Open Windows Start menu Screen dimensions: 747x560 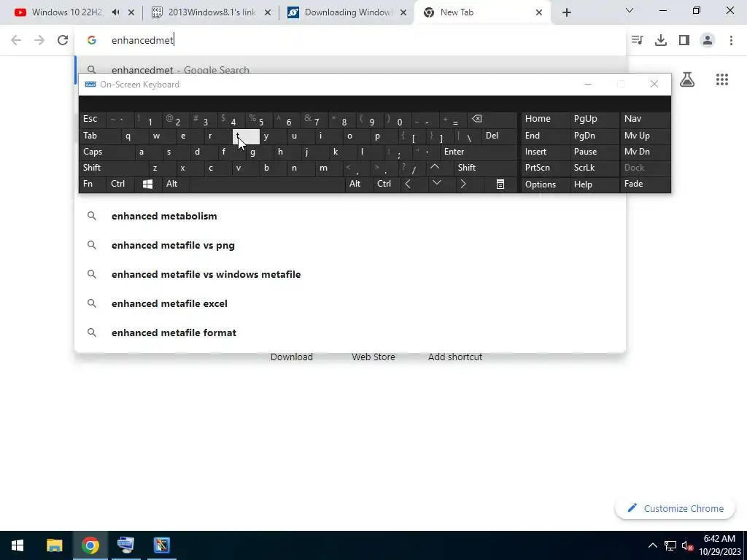[x=18, y=545]
